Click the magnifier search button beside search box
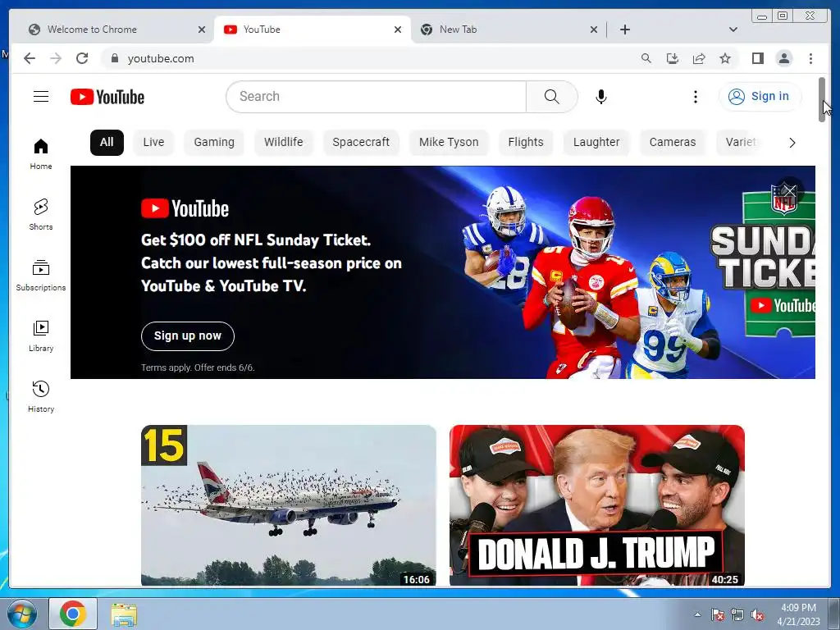This screenshot has height=630, width=840. (x=552, y=97)
